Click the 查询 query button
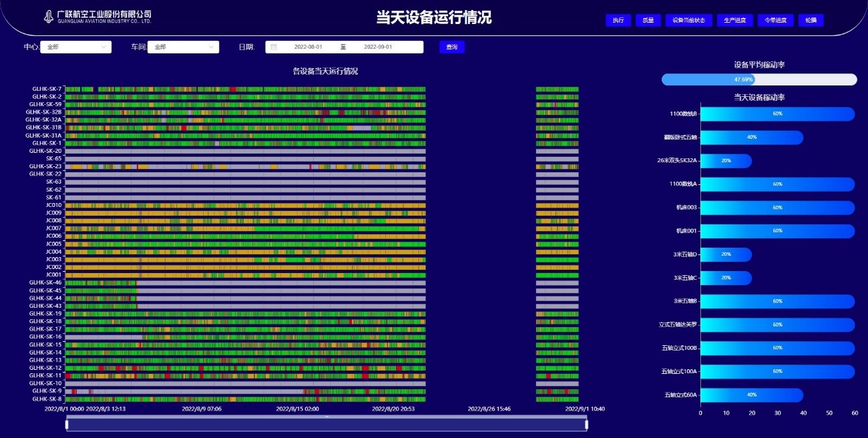This screenshot has height=438, width=868. [451, 47]
